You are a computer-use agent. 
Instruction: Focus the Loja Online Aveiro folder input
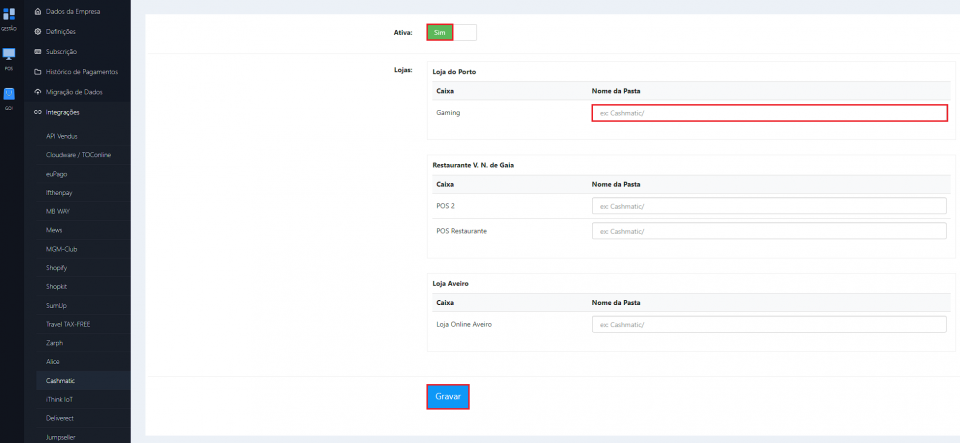point(768,325)
